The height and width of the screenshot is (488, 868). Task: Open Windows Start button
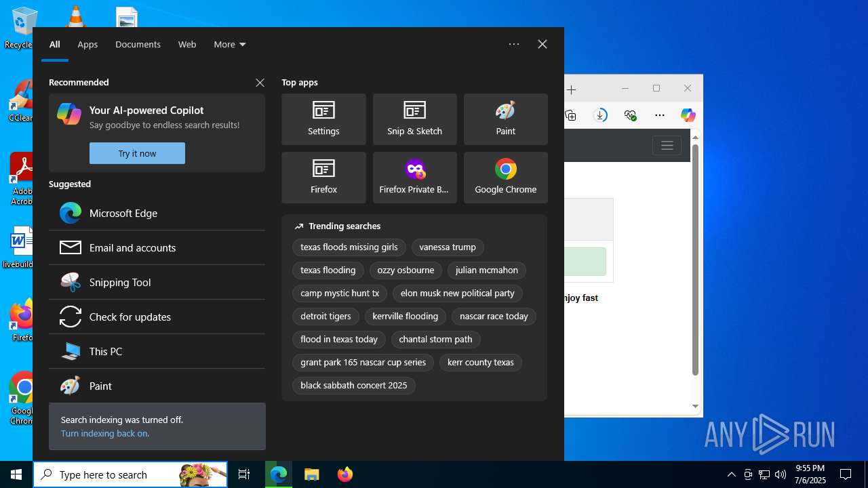(x=16, y=474)
